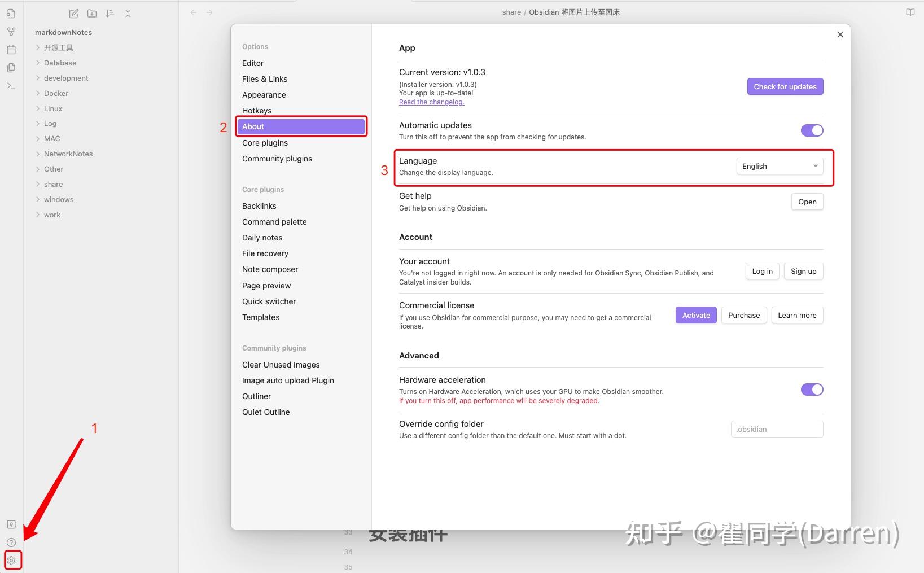Expand the Linux folder

point(53,108)
